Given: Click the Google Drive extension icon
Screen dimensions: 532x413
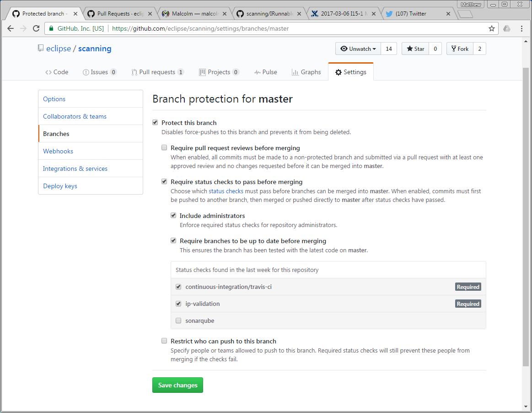Looking at the screenshot, I should pyautogui.click(x=507, y=28).
